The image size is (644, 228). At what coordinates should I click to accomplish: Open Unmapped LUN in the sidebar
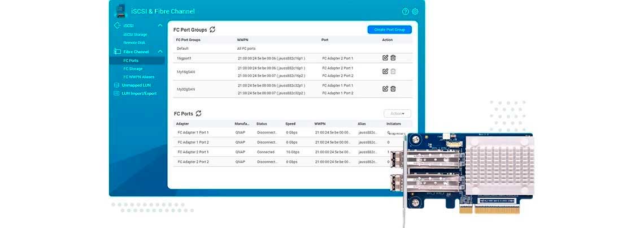[x=136, y=85]
